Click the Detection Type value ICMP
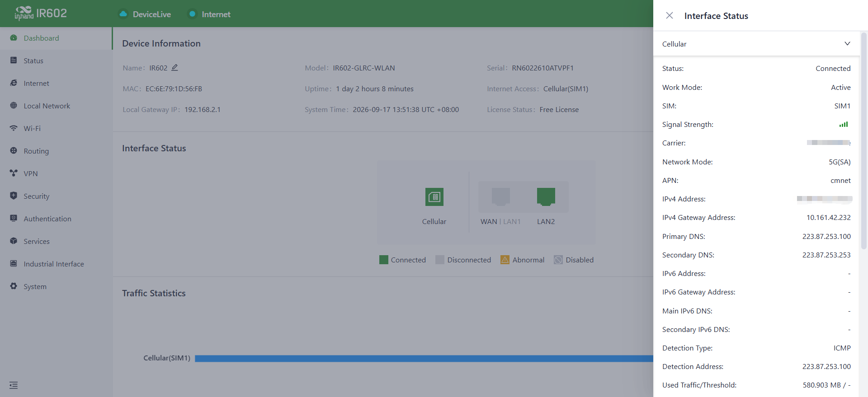 click(x=842, y=348)
